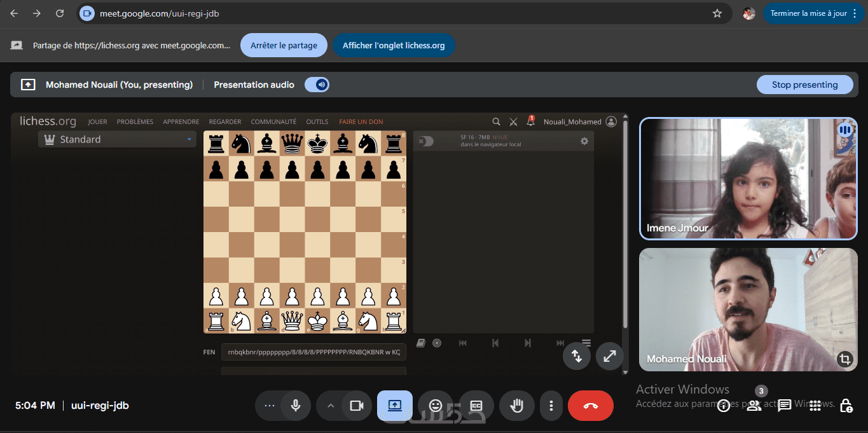This screenshot has width=868, height=433.
Task: Open more options in the call bar
Action: point(551,406)
